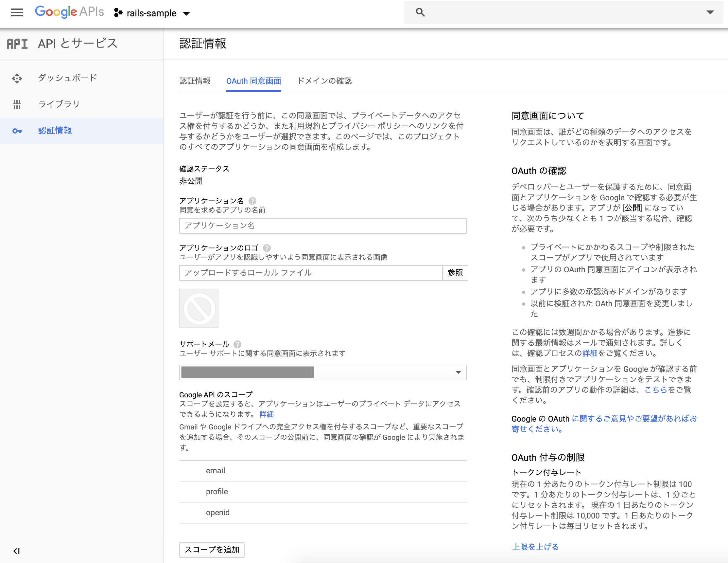Viewport: 728px width, 563px height.
Task: Click the dashboard icon in sidebar
Action: click(17, 78)
